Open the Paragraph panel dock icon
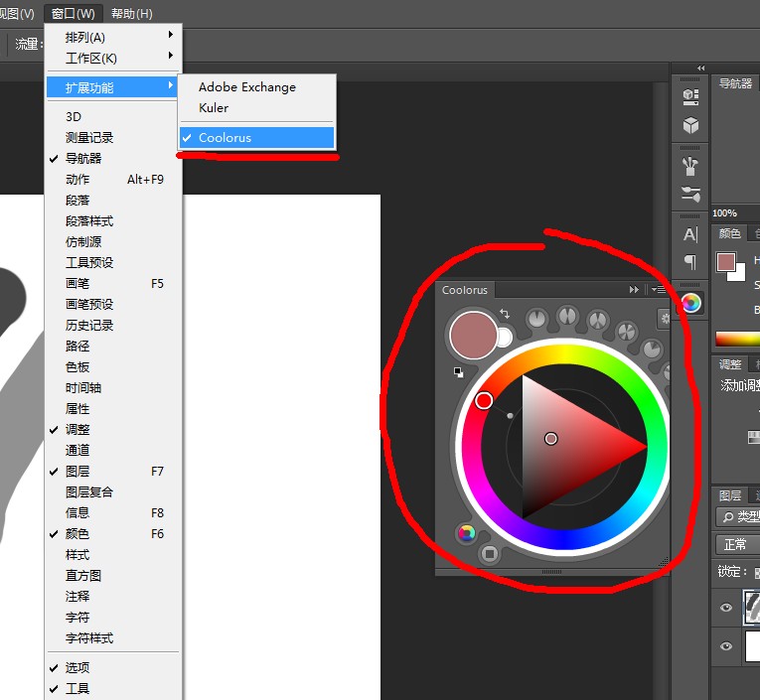Image resolution: width=760 pixels, height=700 pixels. [690, 262]
